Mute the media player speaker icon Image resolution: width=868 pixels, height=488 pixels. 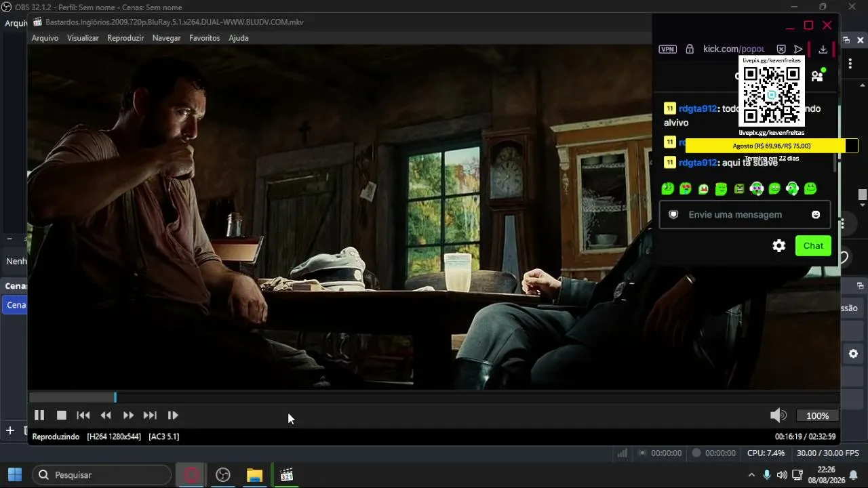pyautogui.click(x=778, y=415)
